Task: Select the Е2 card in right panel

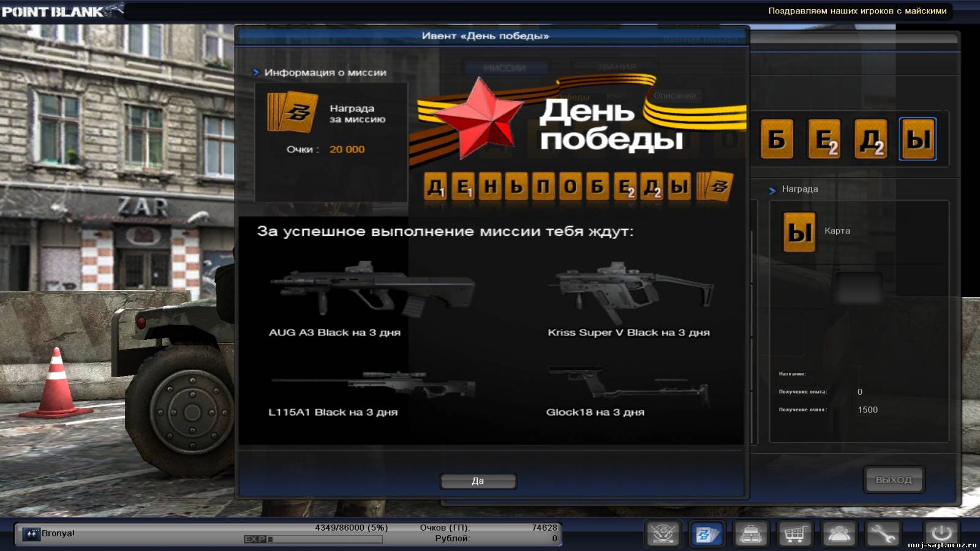Action: (824, 139)
